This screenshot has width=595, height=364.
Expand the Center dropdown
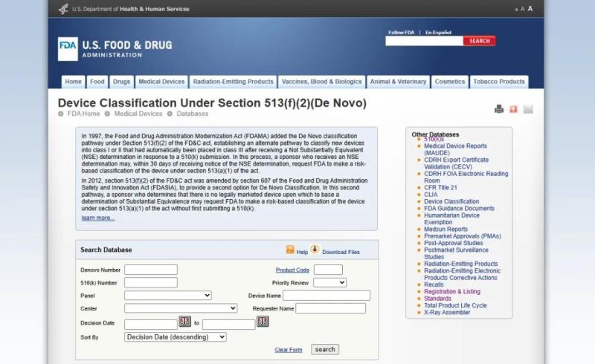pos(180,308)
